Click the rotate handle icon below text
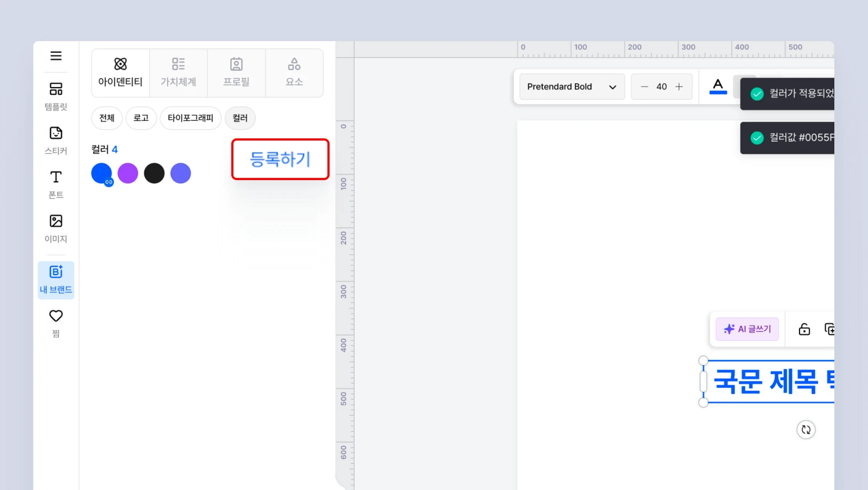Image resolution: width=868 pixels, height=490 pixels. pos(806,430)
